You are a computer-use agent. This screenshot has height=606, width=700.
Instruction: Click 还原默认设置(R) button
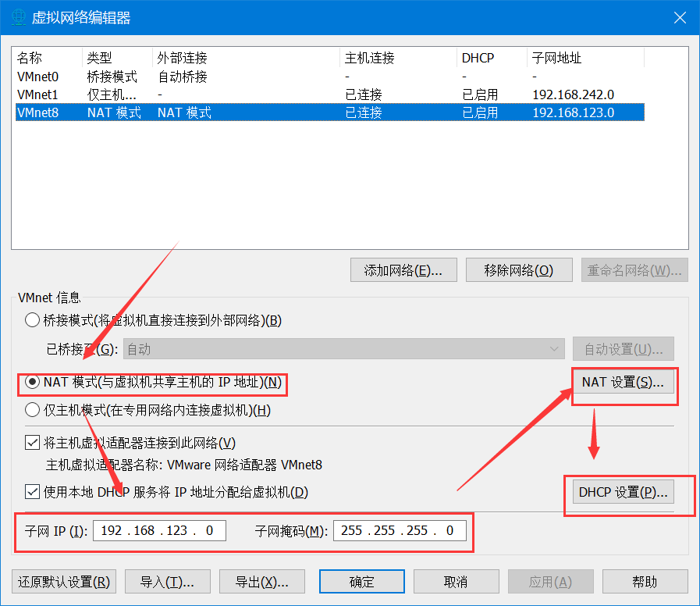coord(64,582)
